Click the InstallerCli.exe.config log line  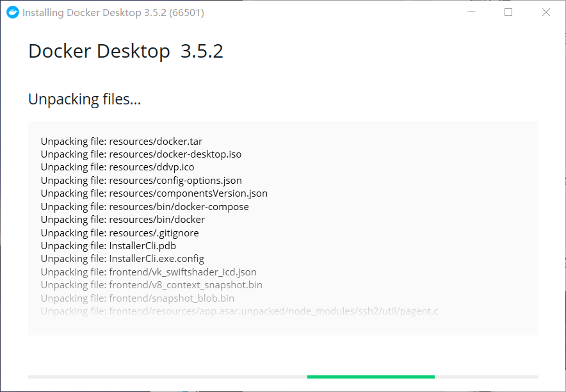(x=122, y=259)
